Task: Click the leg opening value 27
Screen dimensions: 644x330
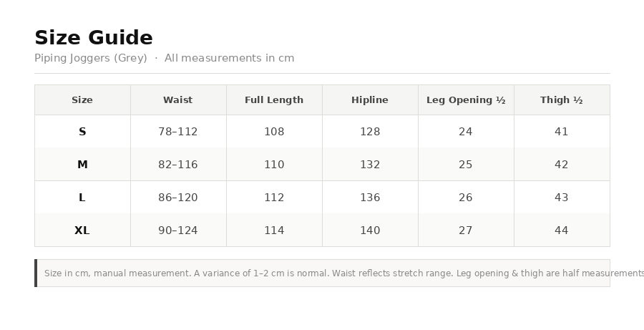Action: point(466,230)
